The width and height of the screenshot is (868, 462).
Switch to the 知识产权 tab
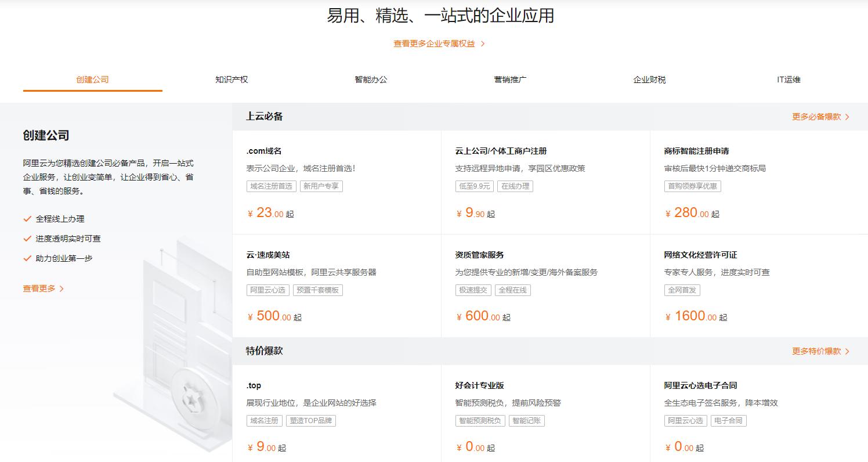pos(232,80)
